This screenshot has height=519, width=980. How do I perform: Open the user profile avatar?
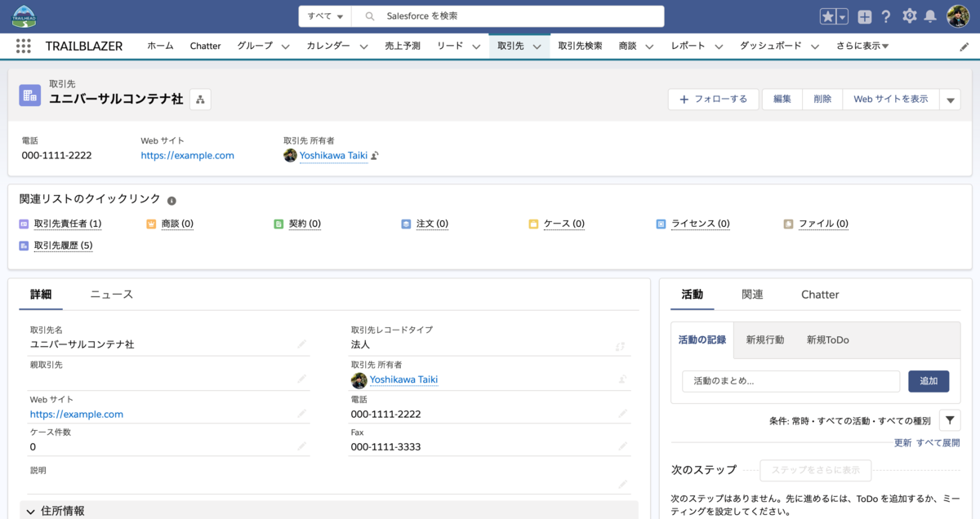958,16
